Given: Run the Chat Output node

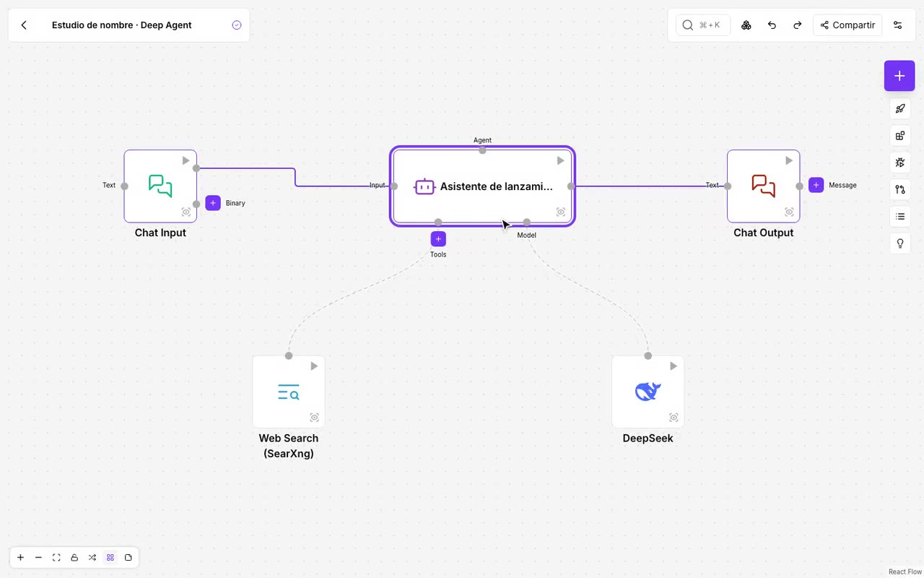Looking at the screenshot, I should tap(789, 160).
